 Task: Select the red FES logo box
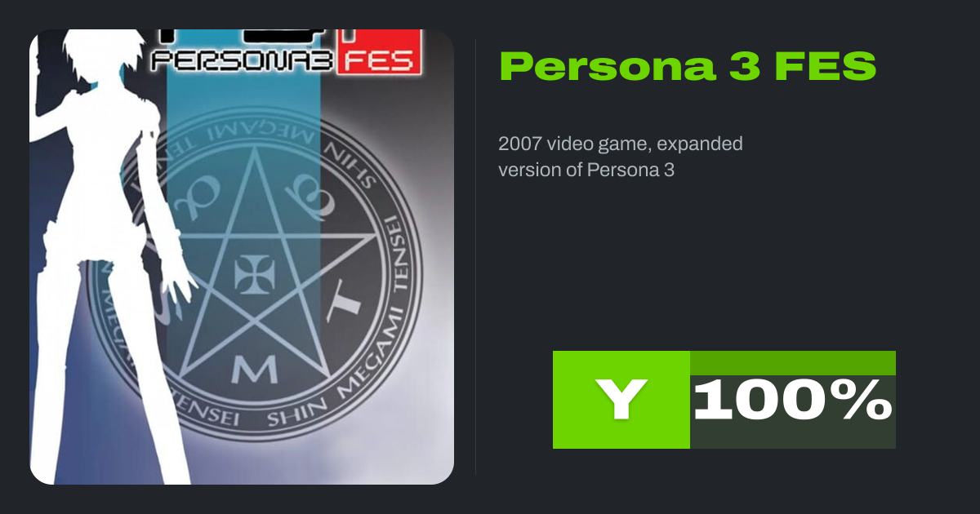(x=379, y=51)
